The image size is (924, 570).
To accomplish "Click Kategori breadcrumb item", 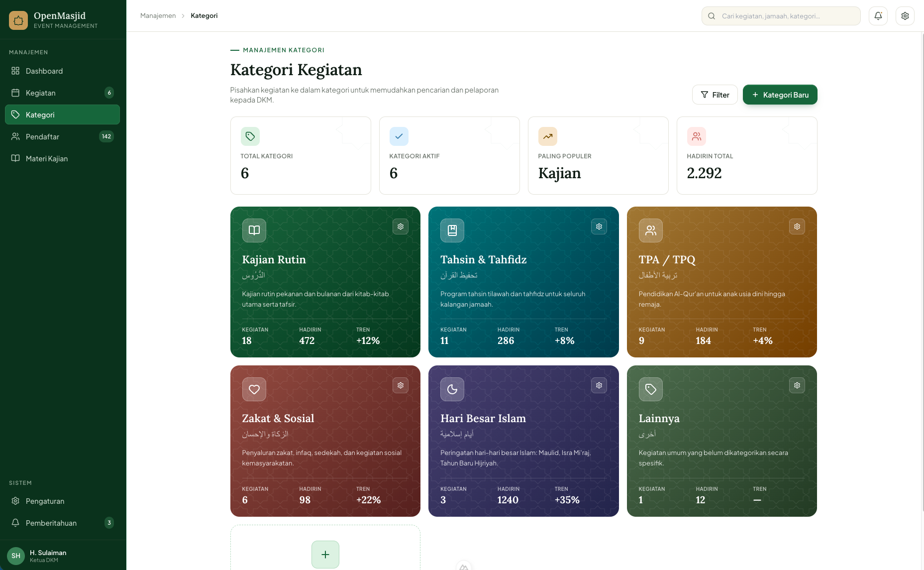I will tap(204, 16).
